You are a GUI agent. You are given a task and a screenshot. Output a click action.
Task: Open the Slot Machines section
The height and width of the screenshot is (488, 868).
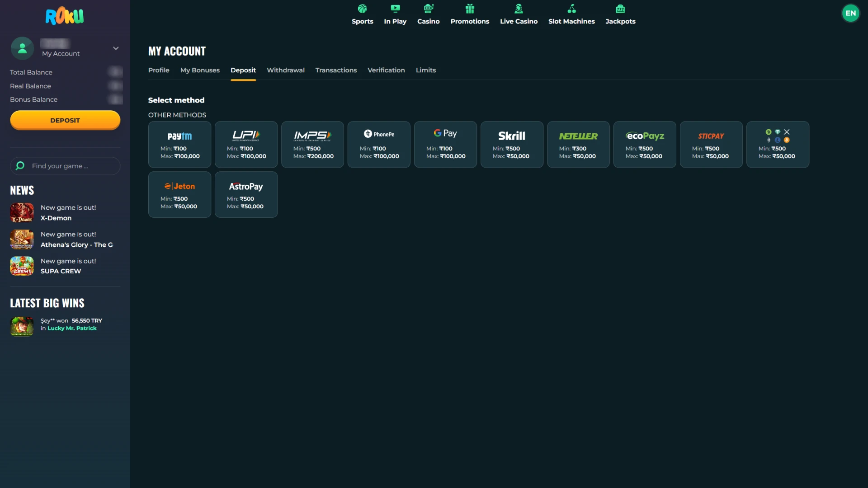pos(571,14)
